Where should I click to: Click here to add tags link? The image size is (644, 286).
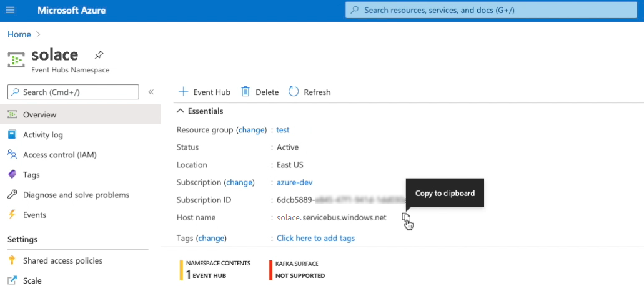click(315, 238)
